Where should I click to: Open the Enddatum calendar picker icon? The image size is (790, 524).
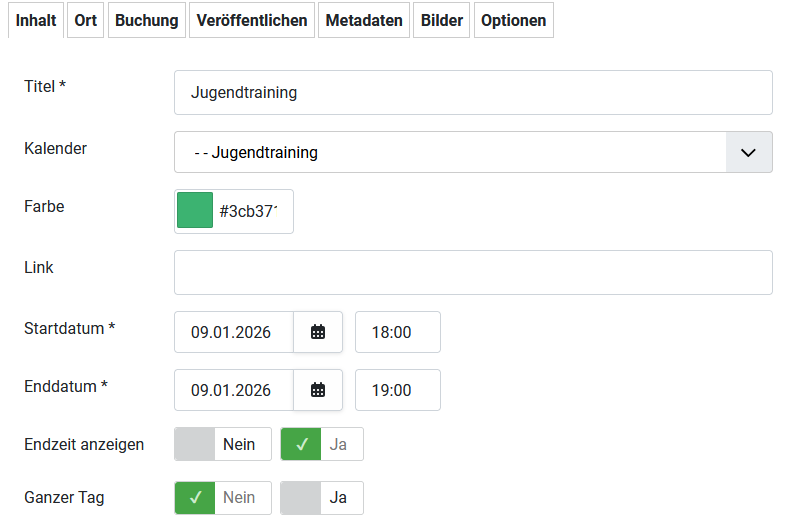318,390
